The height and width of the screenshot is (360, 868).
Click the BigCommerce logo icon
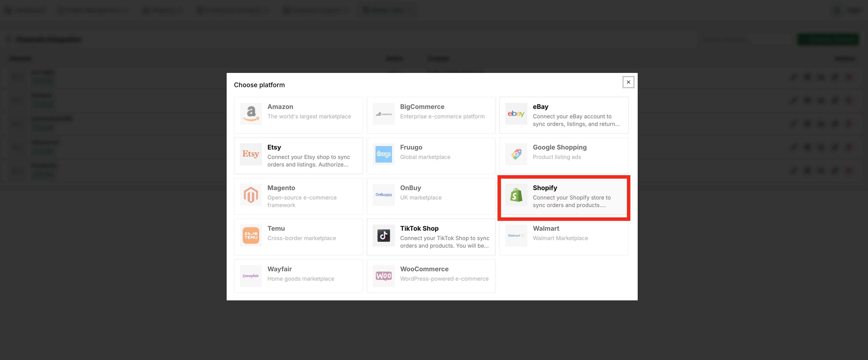(384, 114)
